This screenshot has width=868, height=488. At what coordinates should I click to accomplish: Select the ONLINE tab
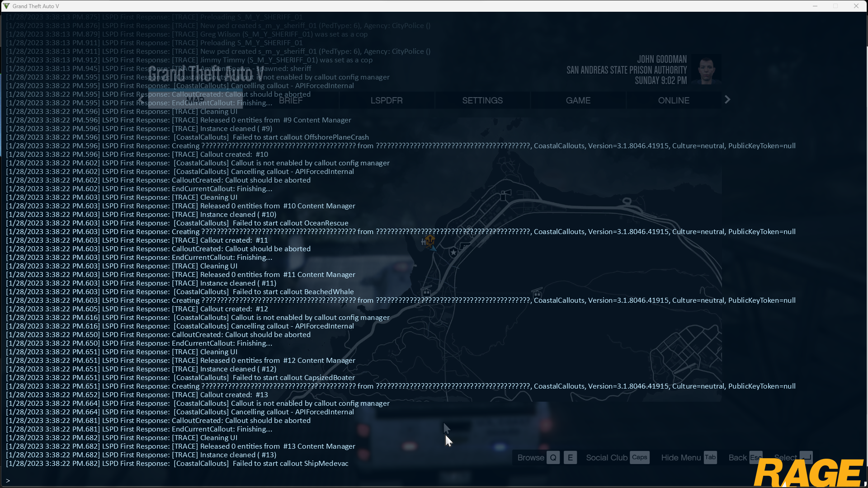(x=674, y=100)
